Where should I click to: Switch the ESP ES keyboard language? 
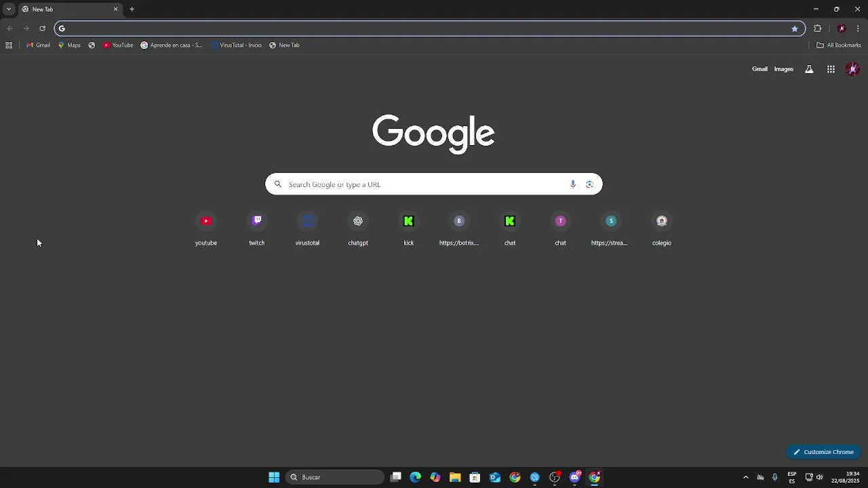coord(792,477)
